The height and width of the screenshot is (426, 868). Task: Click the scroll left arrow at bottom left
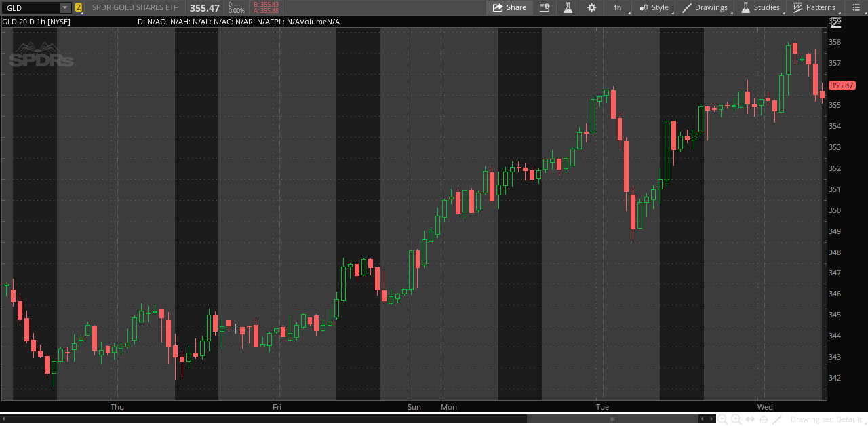click(4, 419)
